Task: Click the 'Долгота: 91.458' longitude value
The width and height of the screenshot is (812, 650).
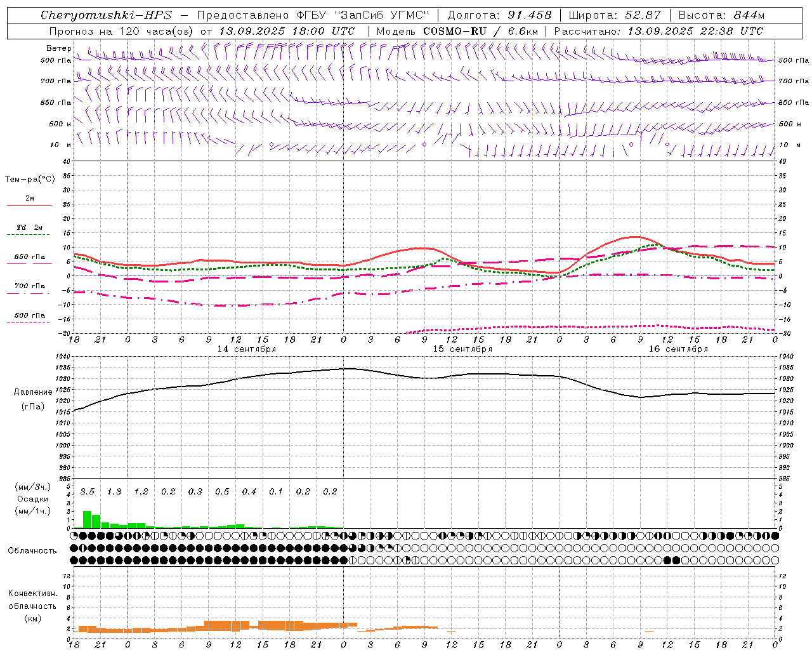Action: coord(500,15)
